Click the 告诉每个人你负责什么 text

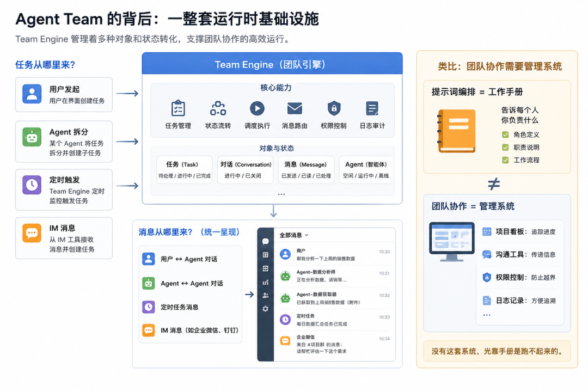pyautogui.click(x=520, y=115)
